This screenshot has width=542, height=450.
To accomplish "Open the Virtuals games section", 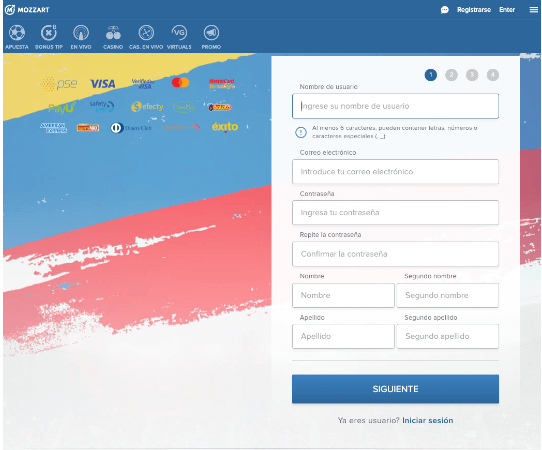I will (x=179, y=37).
